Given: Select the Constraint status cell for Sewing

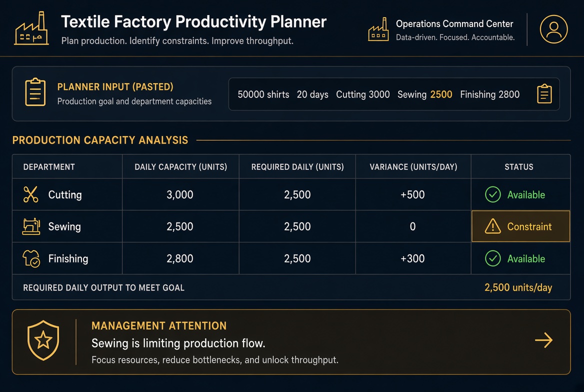Looking at the screenshot, I should (520, 226).
